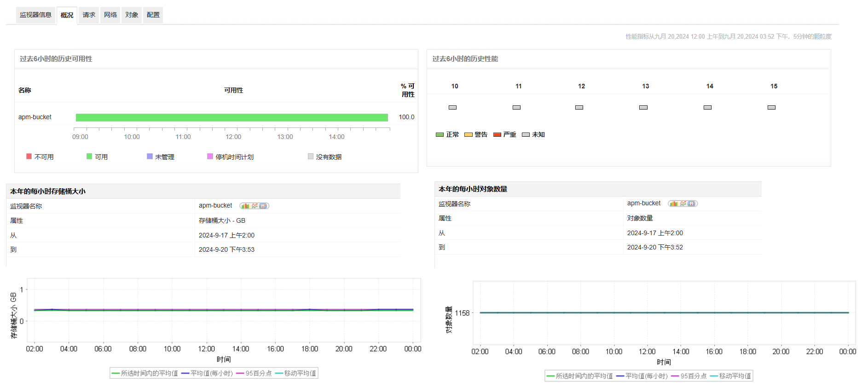Click the hour 15 performance status indicator
This screenshot has width=868, height=388.
[x=771, y=107]
